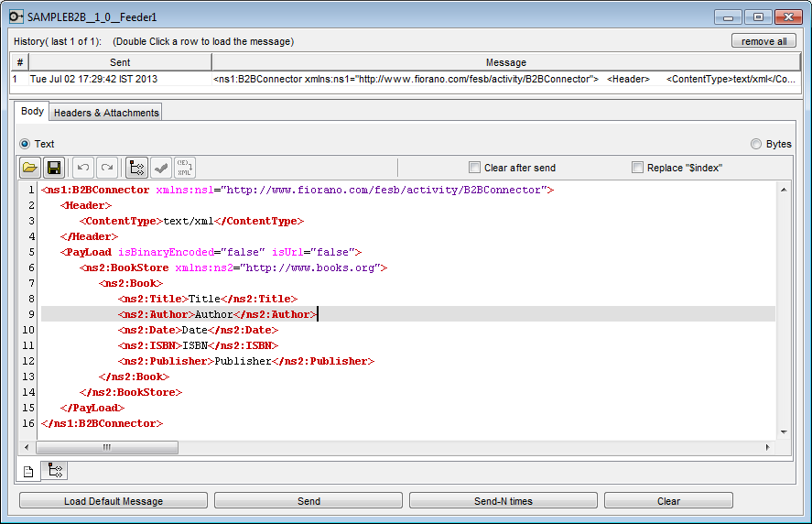Open the Headers & Attachments tab
The image size is (812, 524).
[x=105, y=113]
